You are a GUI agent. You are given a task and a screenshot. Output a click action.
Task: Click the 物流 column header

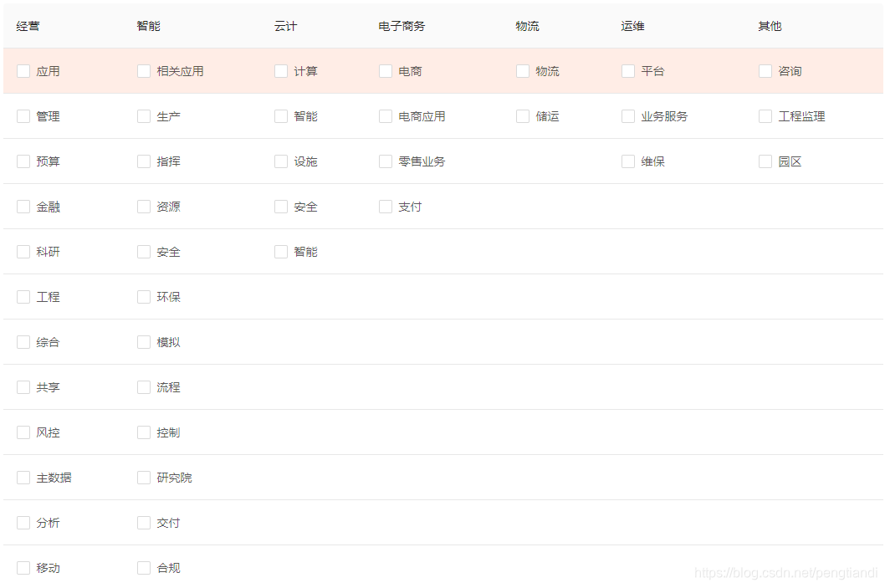[x=527, y=26]
